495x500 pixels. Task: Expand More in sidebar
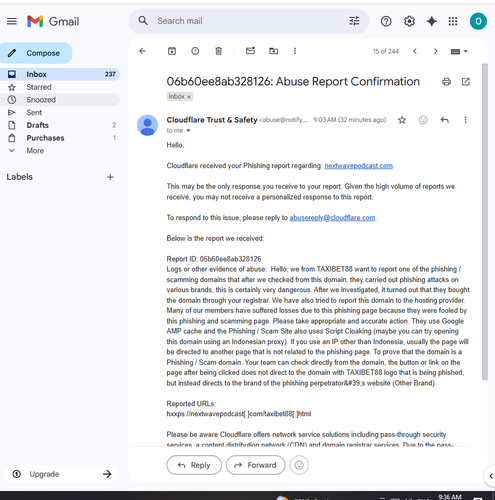35,151
